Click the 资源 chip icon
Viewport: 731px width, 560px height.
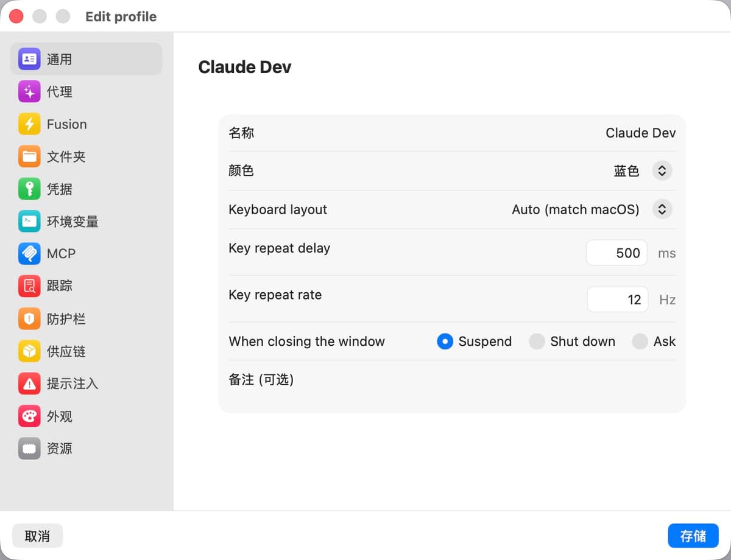29,449
